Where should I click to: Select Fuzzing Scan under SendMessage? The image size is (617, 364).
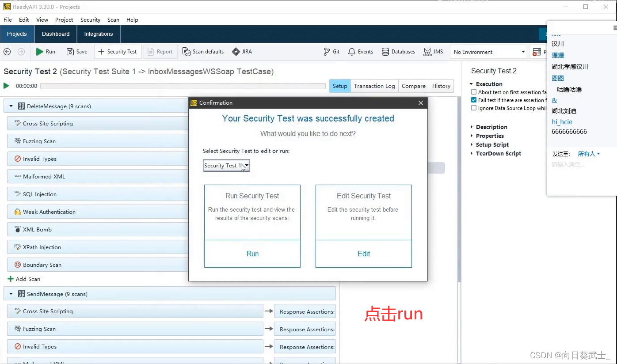(x=135, y=329)
